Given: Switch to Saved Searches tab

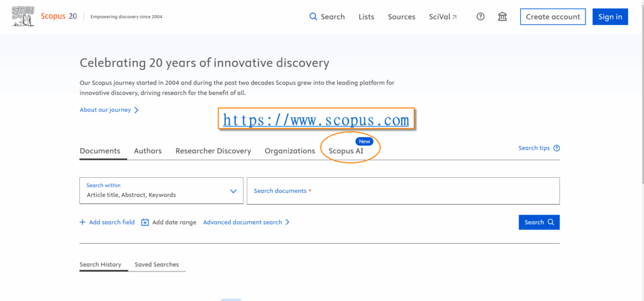Looking at the screenshot, I should [157, 265].
